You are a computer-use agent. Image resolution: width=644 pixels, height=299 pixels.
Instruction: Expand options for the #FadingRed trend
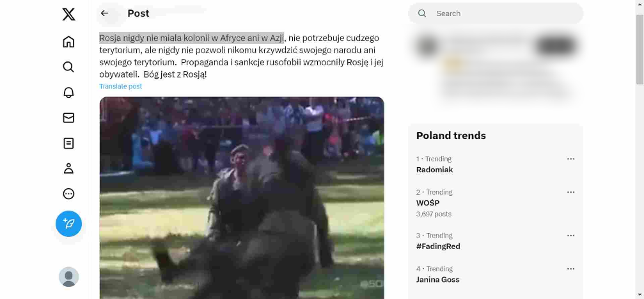(571, 236)
